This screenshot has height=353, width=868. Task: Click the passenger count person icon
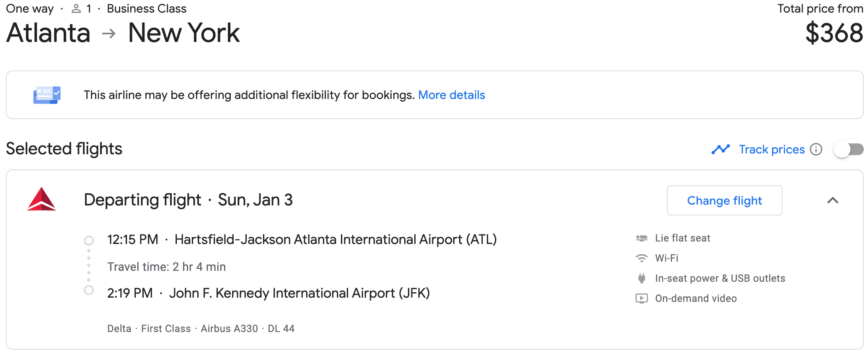(x=76, y=9)
